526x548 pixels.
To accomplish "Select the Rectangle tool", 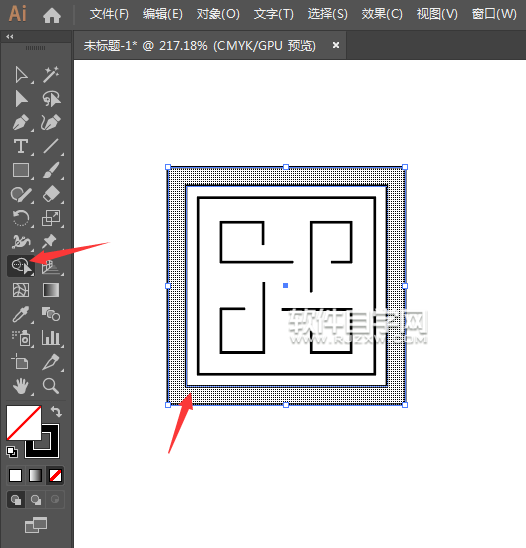I will pyautogui.click(x=21, y=170).
